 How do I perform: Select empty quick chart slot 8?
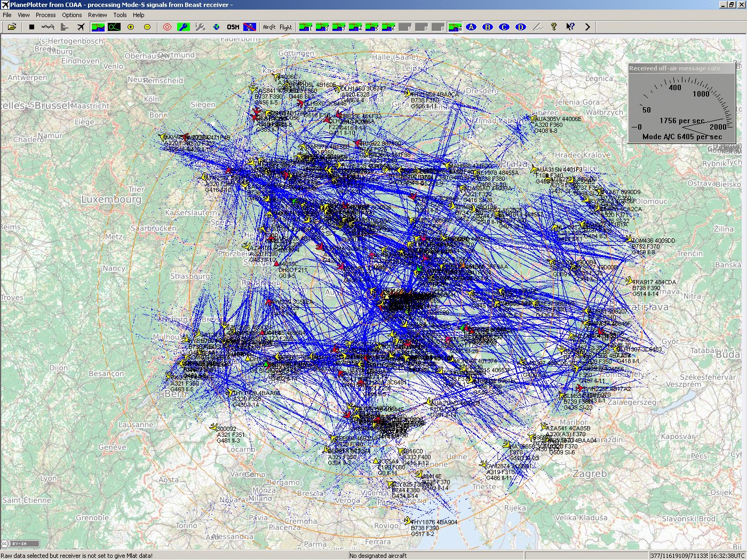(422, 27)
